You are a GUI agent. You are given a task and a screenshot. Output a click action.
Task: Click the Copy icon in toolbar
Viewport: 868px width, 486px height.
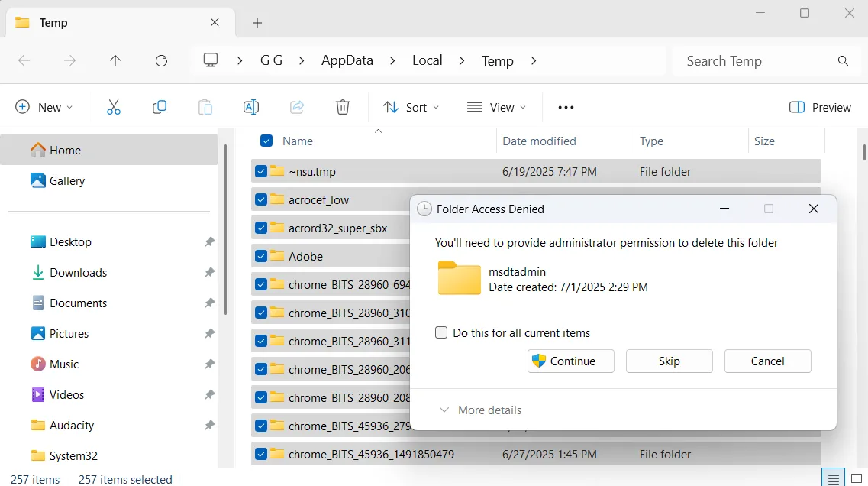click(x=160, y=108)
